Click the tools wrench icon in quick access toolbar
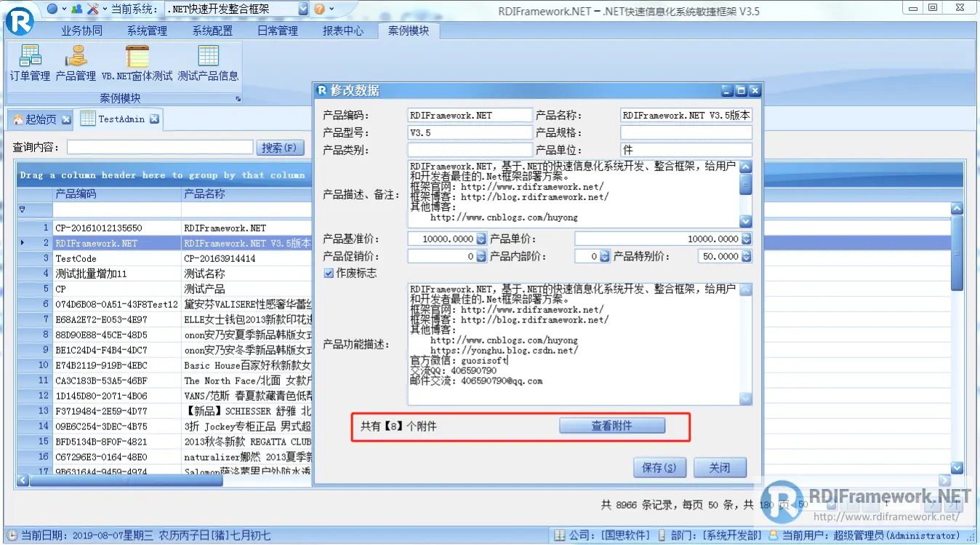This screenshot has height=545, width=980. [x=92, y=9]
